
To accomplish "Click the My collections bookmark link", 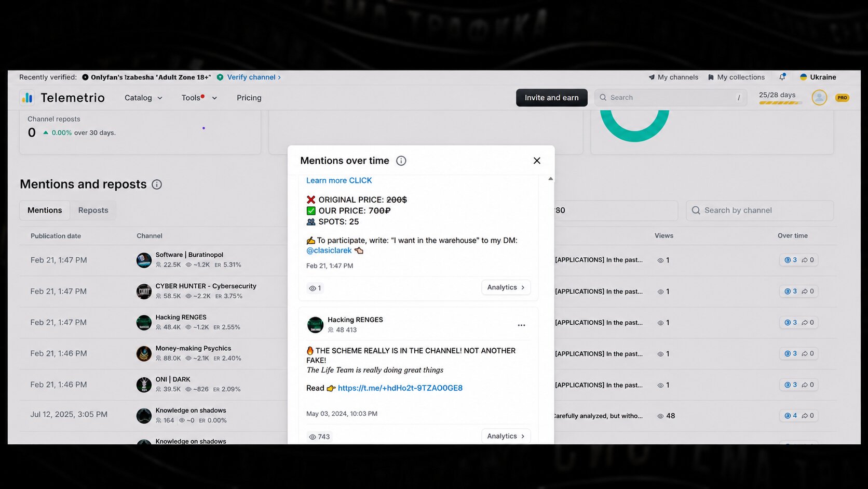I will tap(736, 77).
